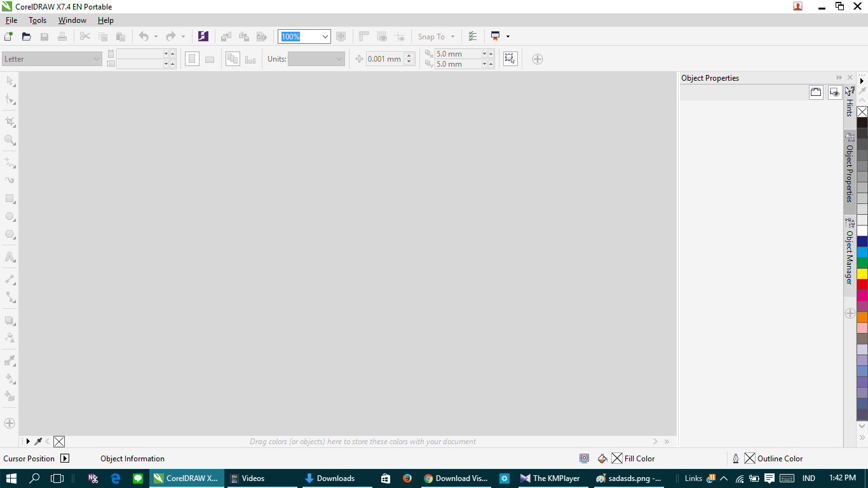
Task: Select the Crop tool
Action: pyautogui.click(x=10, y=121)
